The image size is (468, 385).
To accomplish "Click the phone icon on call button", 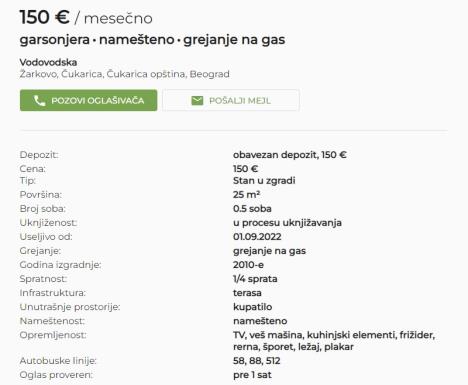I will pyautogui.click(x=40, y=100).
